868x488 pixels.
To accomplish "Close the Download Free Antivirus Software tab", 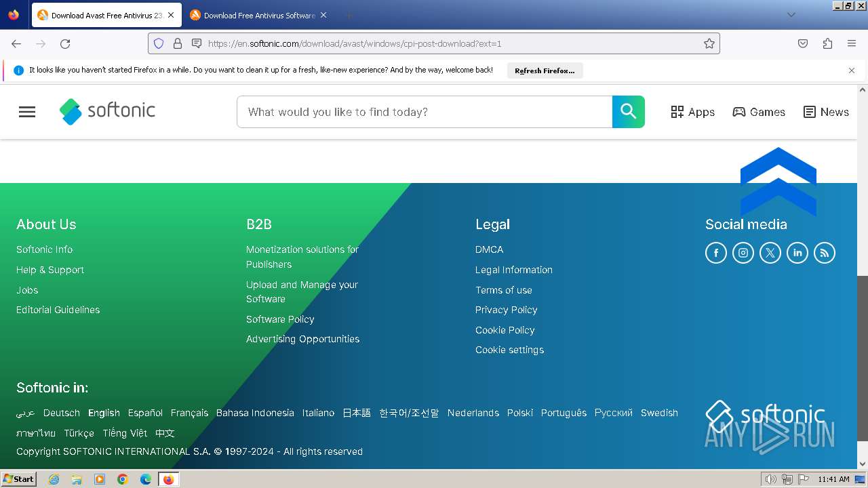I will coord(323,15).
